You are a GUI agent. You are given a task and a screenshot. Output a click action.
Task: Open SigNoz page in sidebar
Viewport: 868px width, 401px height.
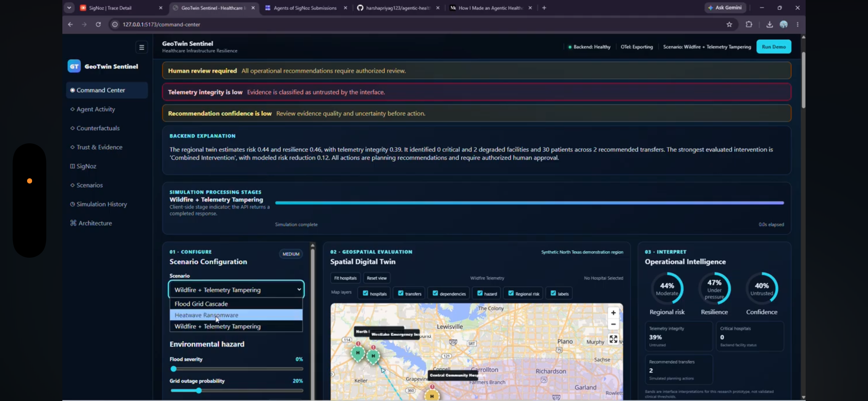[x=107, y=166]
